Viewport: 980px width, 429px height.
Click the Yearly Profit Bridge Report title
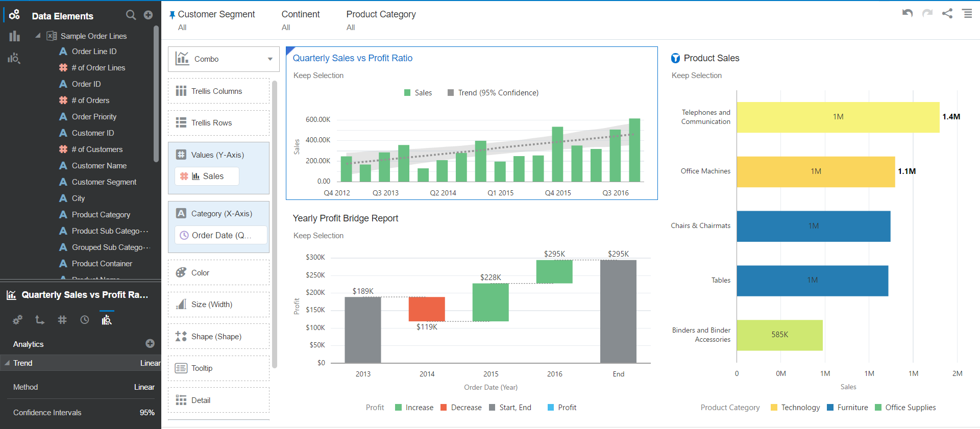click(x=346, y=218)
